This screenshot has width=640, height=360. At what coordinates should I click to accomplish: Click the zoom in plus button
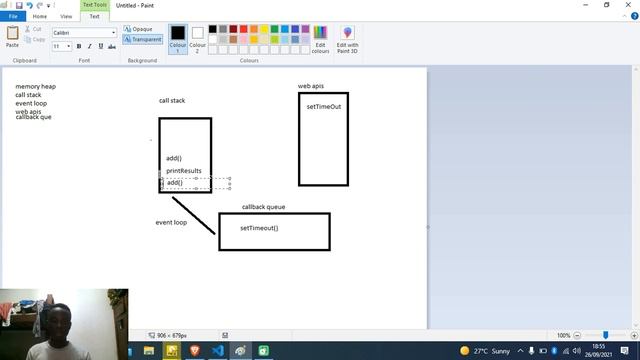pos(634,336)
